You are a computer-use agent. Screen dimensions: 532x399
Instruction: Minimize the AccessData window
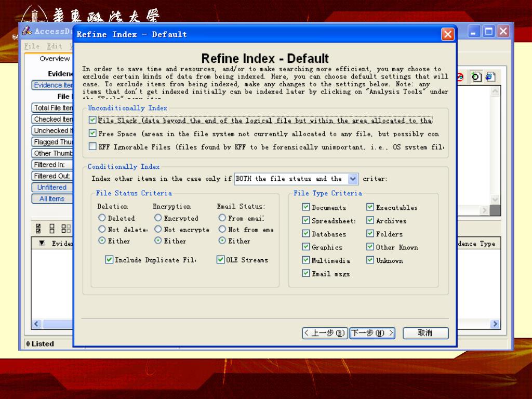pyautogui.click(x=474, y=32)
